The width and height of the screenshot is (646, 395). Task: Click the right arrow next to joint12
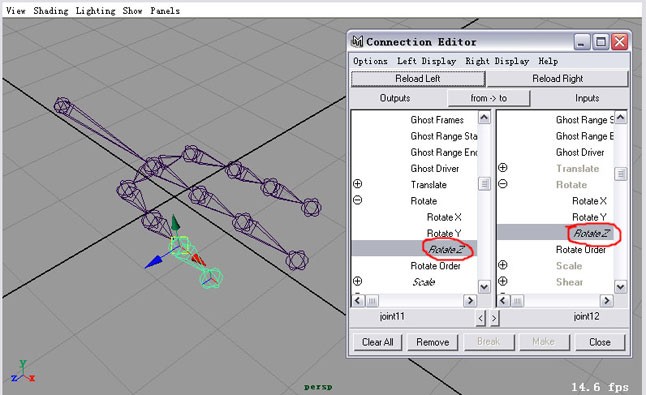pos(494,318)
